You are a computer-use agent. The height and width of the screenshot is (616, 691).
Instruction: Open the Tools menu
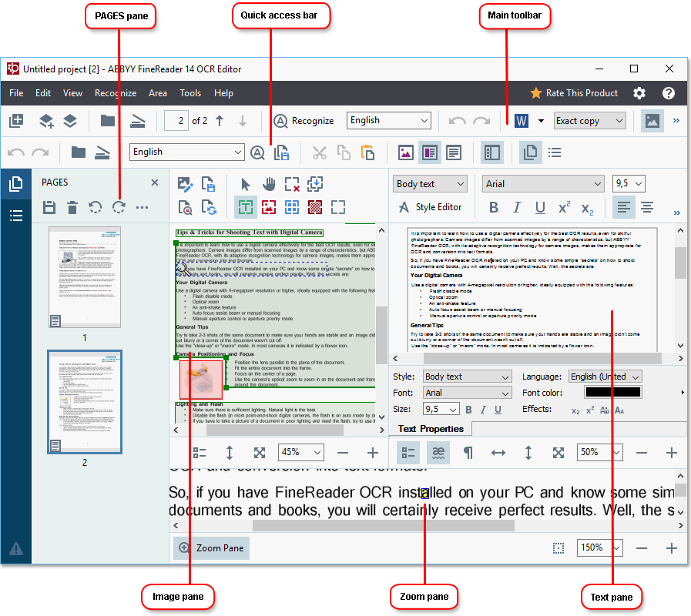(x=190, y=93)
